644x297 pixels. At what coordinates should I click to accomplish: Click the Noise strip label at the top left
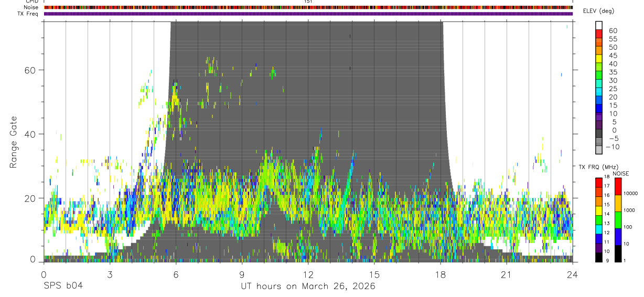(31, 7)
